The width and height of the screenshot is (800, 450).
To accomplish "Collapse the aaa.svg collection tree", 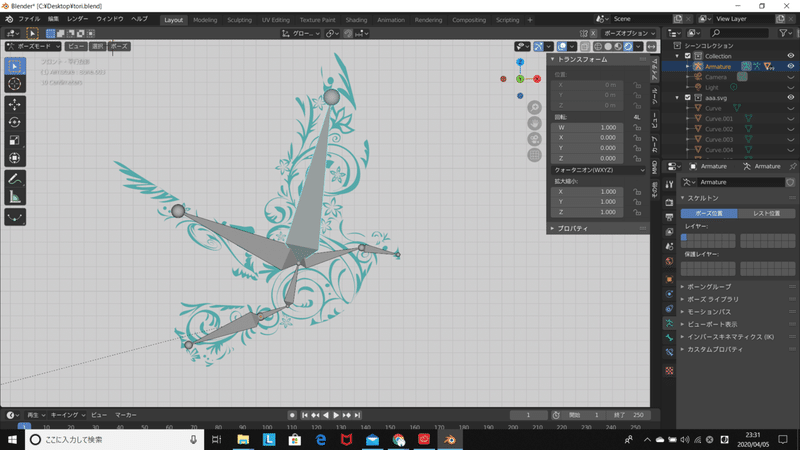I will click(677, 97).
